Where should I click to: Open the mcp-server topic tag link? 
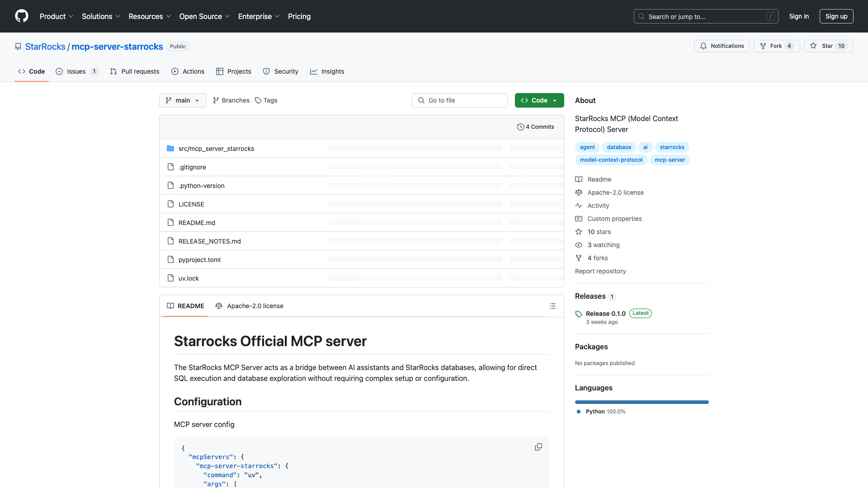coord(670,160)
